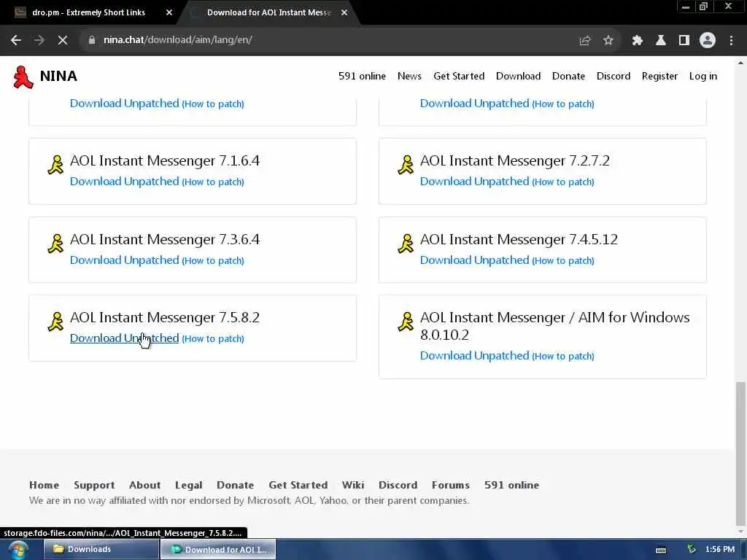Open How to patch for Messenger 7.3.6.4
This screenshot has width=747, height=560.
point(213,260)
